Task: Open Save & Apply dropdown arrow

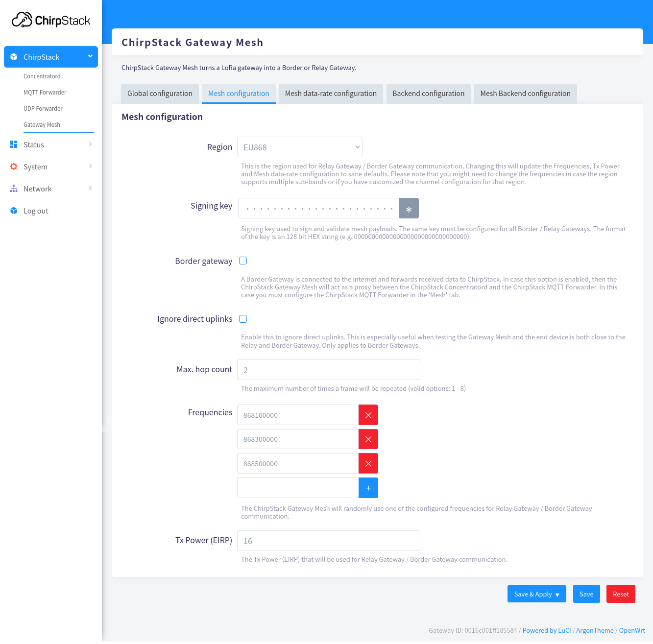Action: [x=557, y=595]
